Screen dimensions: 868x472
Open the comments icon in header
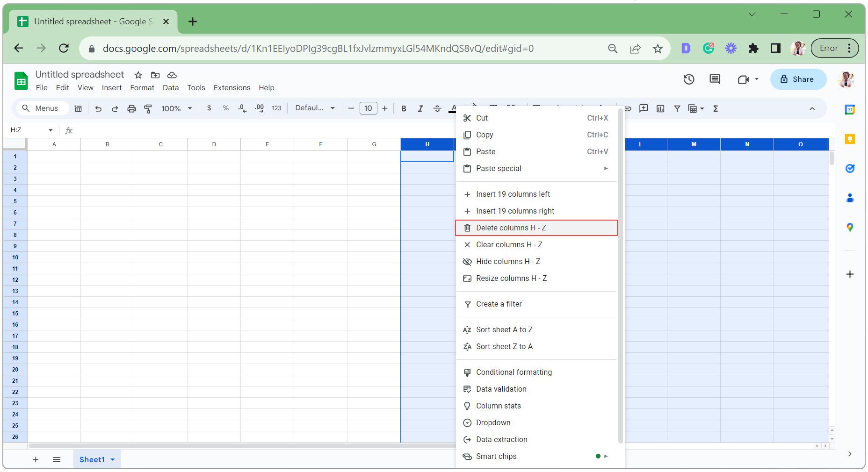pyautogui.click(x=715, y=79)
